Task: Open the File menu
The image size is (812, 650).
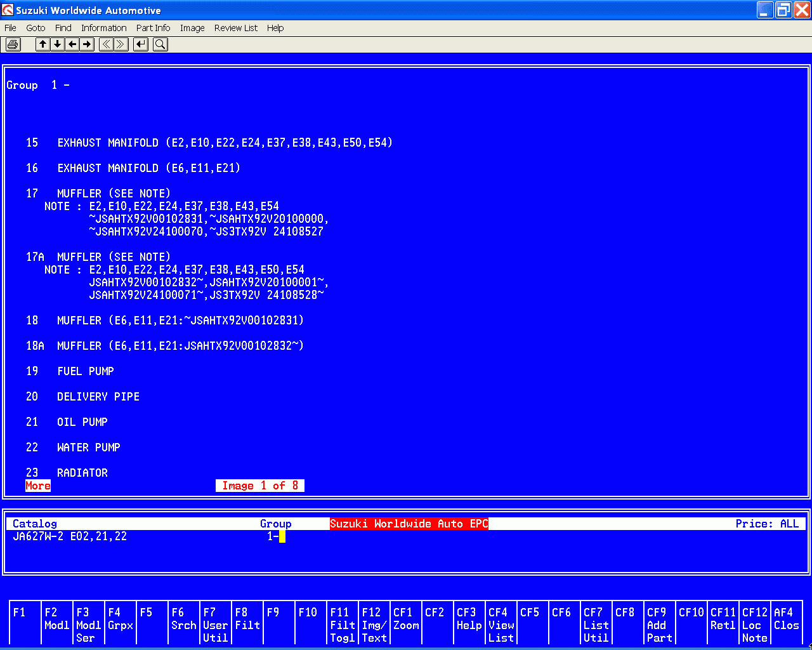Action: coord(10,28)
